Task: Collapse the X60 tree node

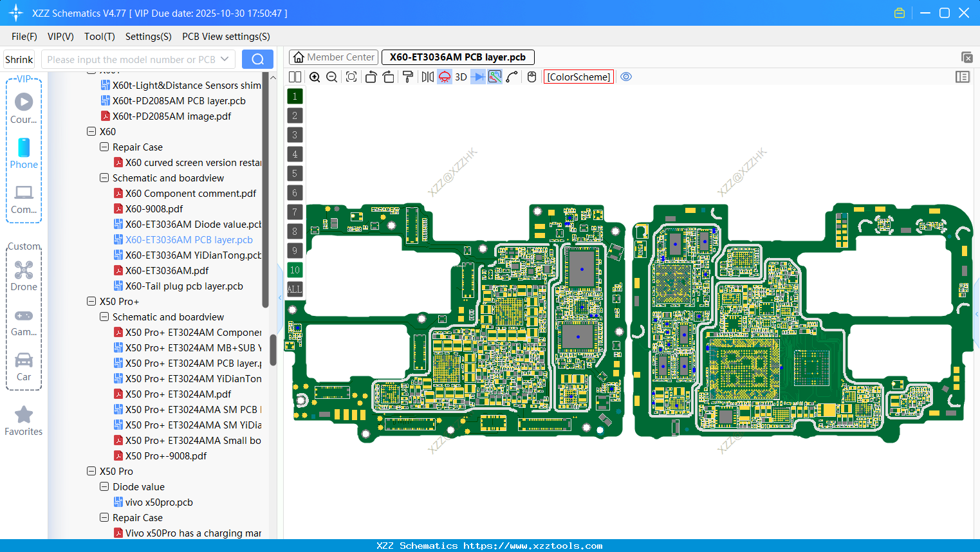Action: tap(91, 131)
